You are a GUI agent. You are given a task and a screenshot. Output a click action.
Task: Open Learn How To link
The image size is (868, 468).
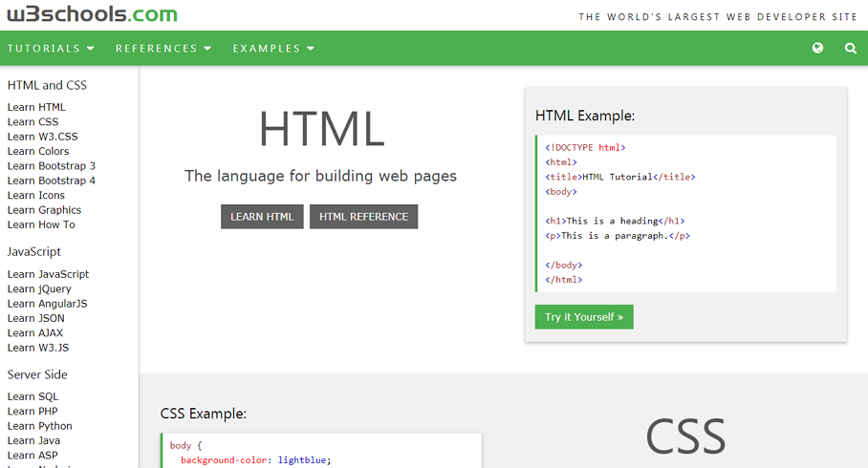[41, 224]
